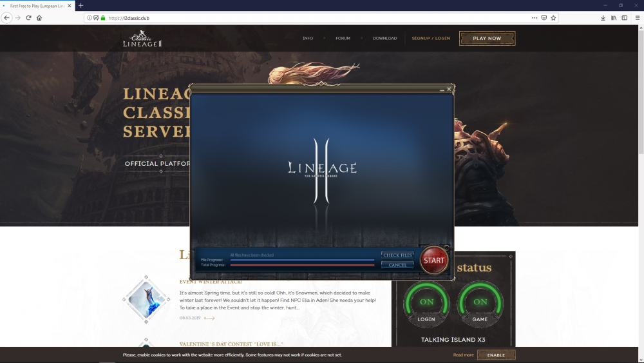644x363 pixels.
Task: Open the Firefox hamburger menu
Action: [x=638, y=17]
